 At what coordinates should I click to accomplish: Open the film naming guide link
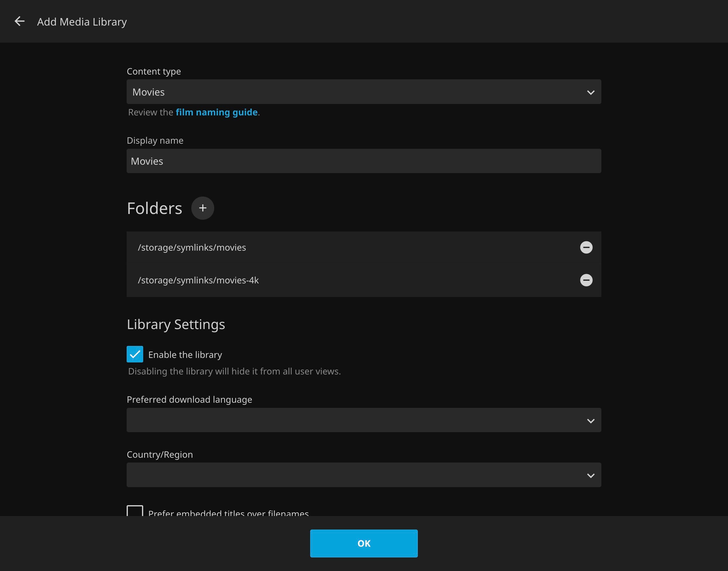217,112
